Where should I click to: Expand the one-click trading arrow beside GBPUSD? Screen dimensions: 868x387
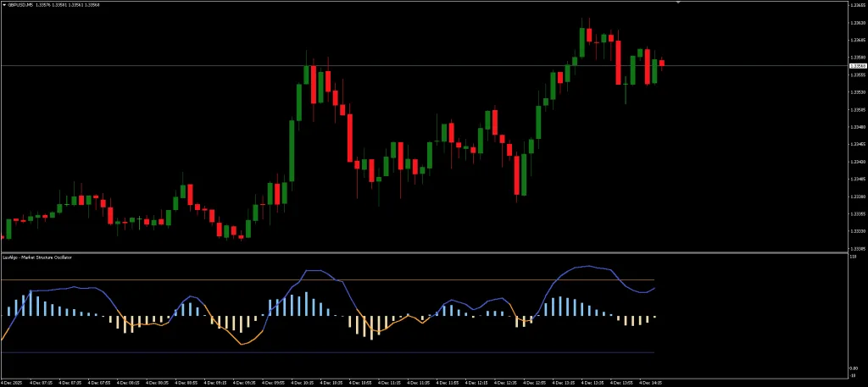pos(4,3)
